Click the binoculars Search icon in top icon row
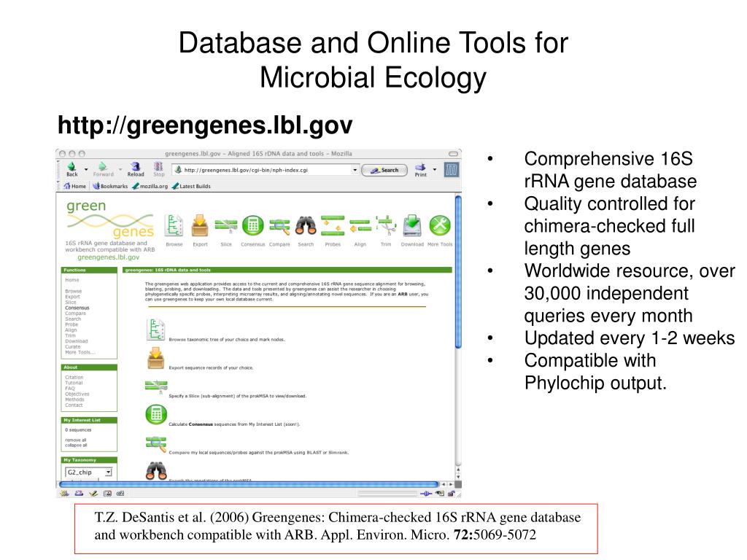This screenshot has height=560, width=747. (x=306, y=226)
